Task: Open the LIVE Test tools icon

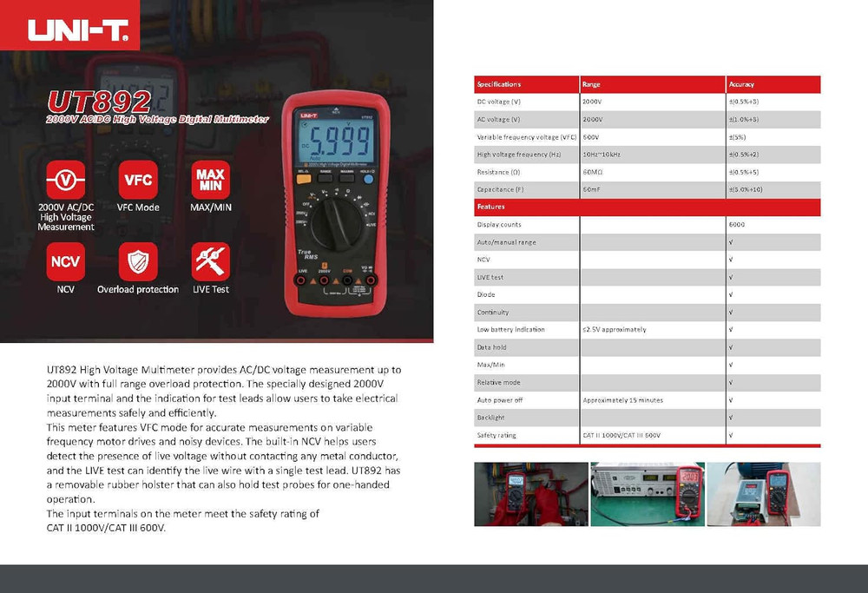Action: [x=211, y=260]
